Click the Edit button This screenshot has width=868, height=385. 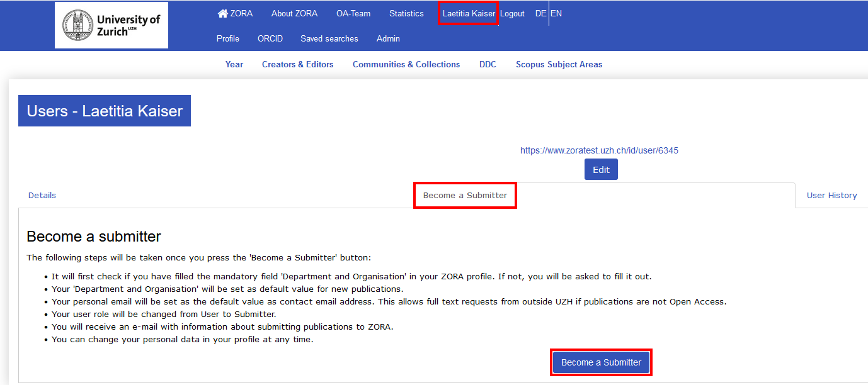(x=601, y=170)
